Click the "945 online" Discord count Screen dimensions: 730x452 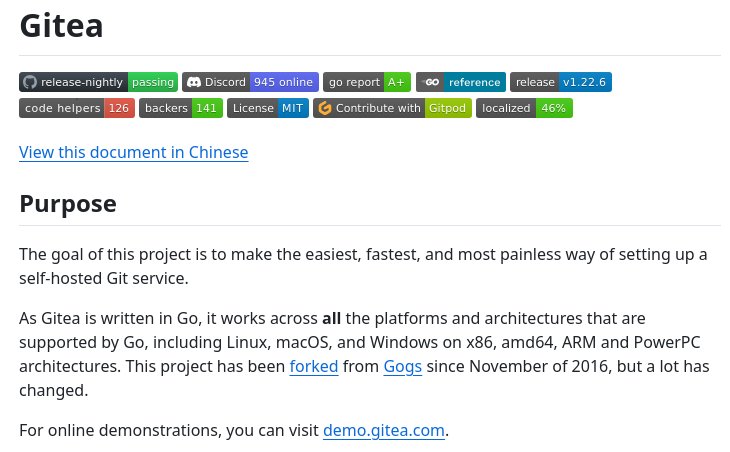(283, 82)
